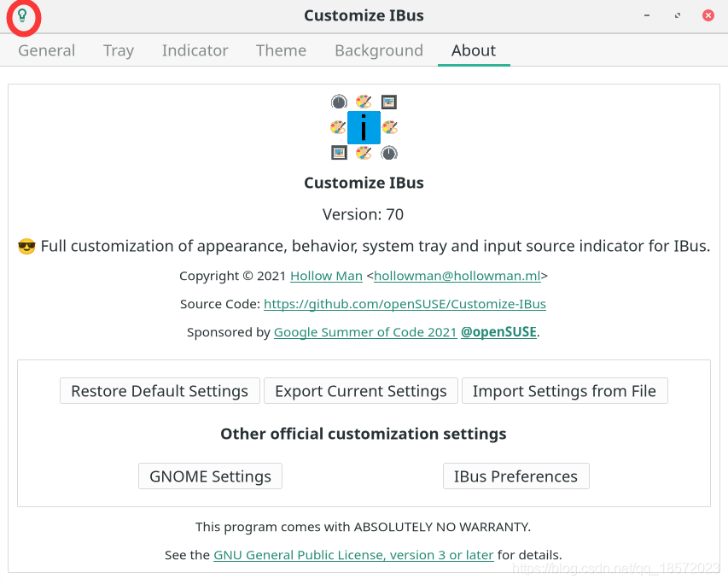Open the GitHub source code link
Screen dimensions: 728x584
(x=405, y=304)
